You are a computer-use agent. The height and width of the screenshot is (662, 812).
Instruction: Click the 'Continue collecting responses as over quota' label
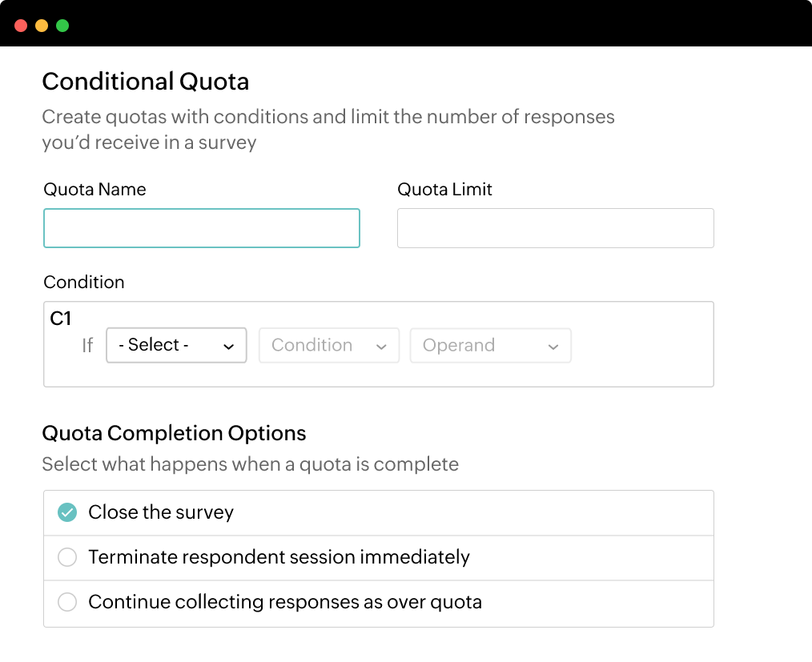click(x=285, y=602)
